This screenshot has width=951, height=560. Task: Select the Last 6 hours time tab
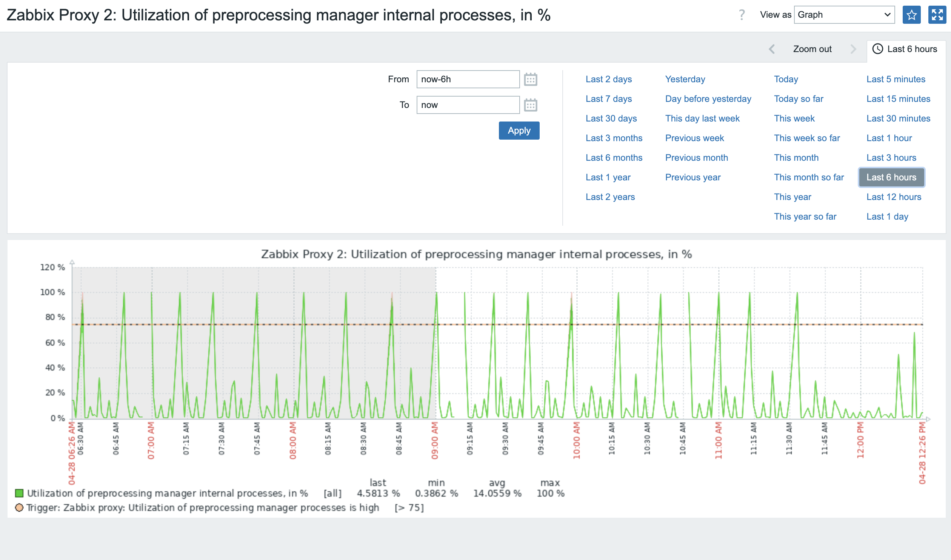coord(906,49)
